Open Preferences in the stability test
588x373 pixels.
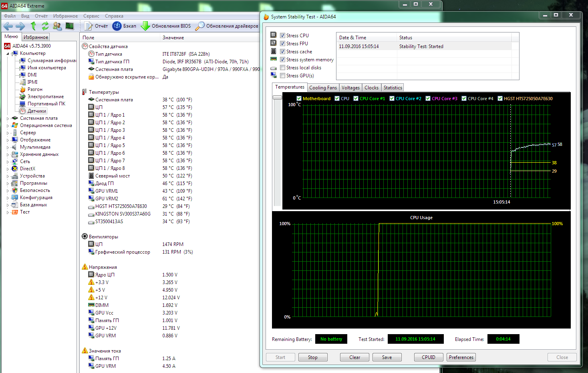[461, 357]
